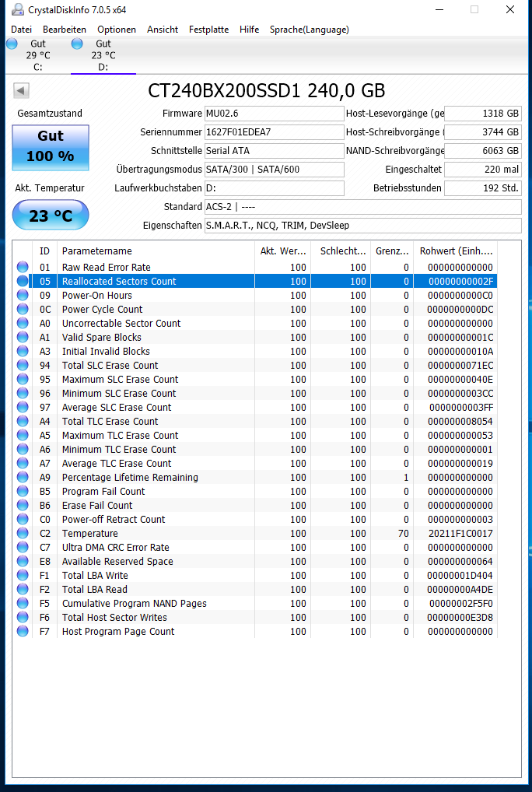Click the NAND-Schreibvorgänge value 6063 GB
The width and height of the screenshot is (532, 792).
click(x=482, y=150)
